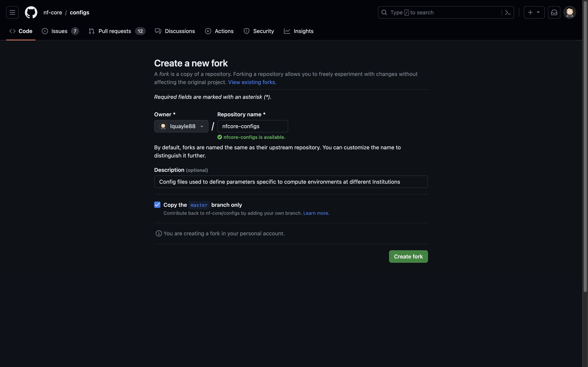Viewport: 588px width, 367px height.
Task: Open the user profile avatar menu
Action: pos(570,12)
